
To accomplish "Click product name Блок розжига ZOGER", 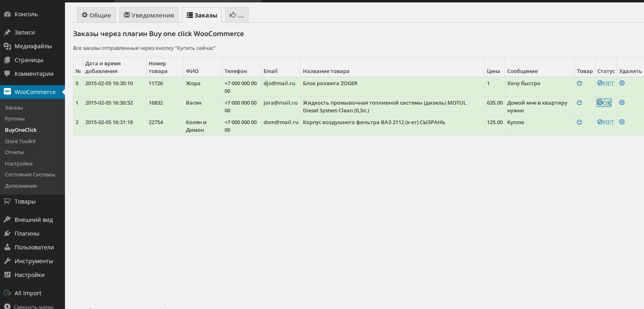I will [330, 83].
